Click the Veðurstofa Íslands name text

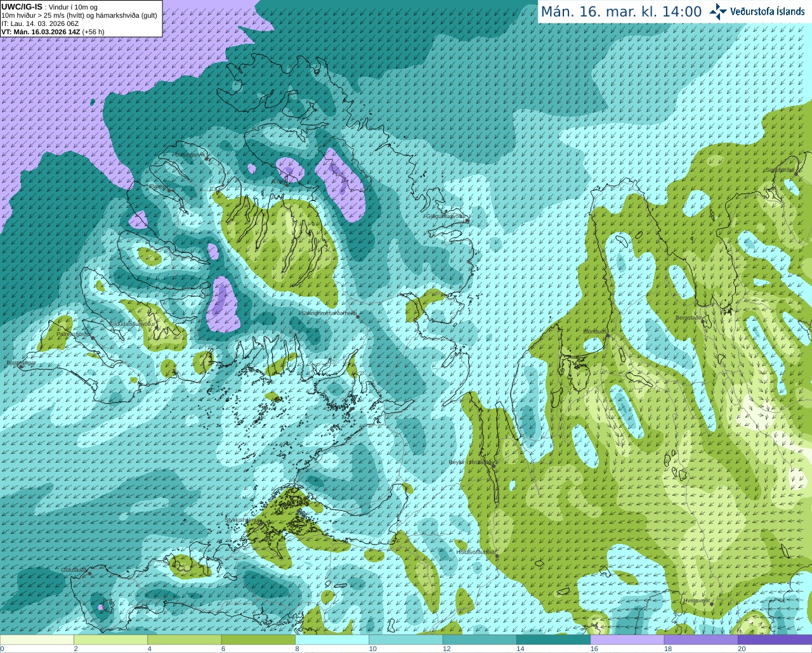[x=768, y=11]
